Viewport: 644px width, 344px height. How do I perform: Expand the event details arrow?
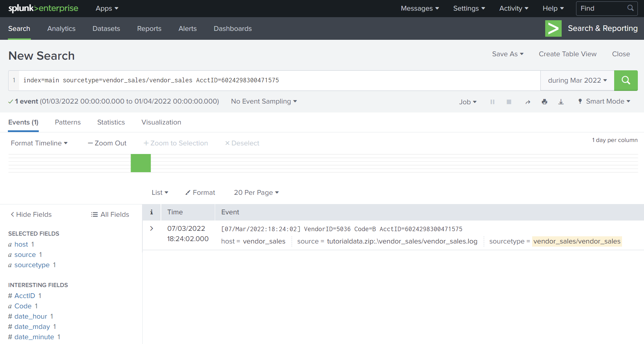click(151, 228)
